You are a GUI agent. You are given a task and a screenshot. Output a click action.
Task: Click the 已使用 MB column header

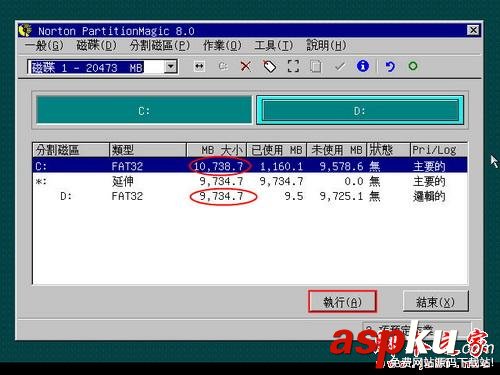coord(276,150)
